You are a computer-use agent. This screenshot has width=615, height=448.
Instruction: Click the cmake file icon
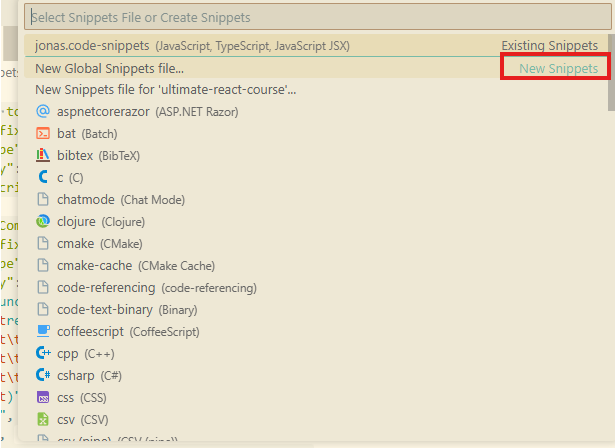(43, 243)
